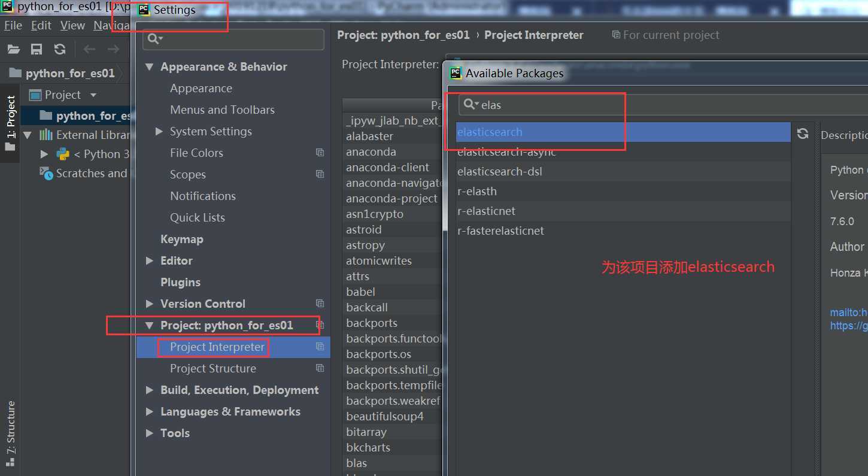Open the Navigate menu
868x476 pixels.
click(112, 25)
